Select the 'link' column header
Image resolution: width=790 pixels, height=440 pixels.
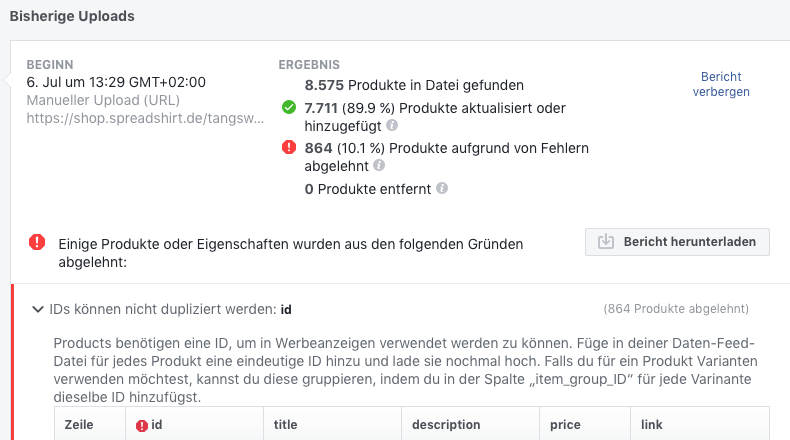651,425
